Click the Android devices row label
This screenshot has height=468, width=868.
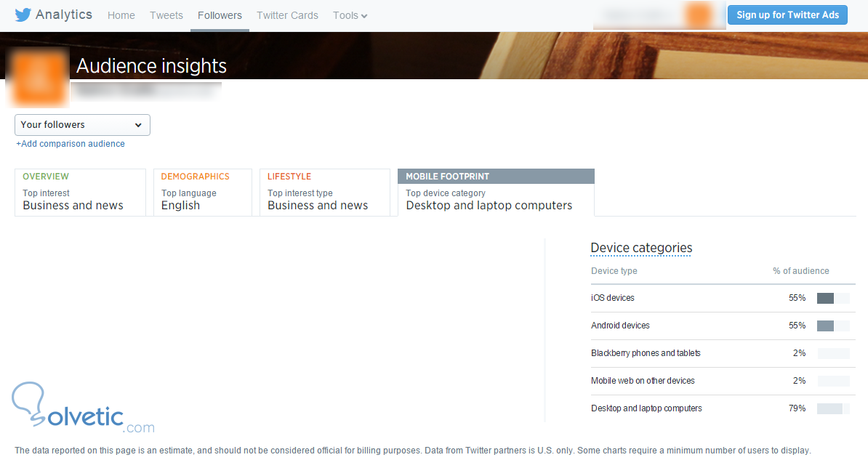tap(620, 326)
